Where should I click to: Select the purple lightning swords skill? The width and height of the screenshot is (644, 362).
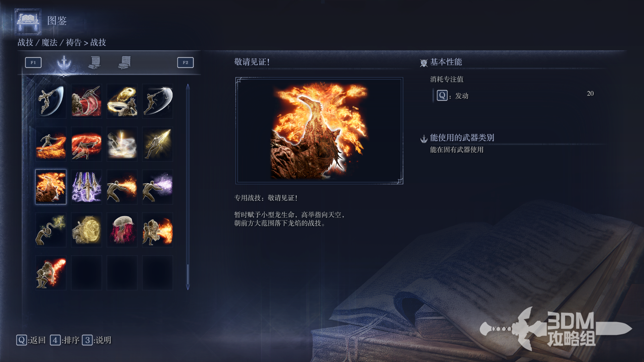pos(87,187)
